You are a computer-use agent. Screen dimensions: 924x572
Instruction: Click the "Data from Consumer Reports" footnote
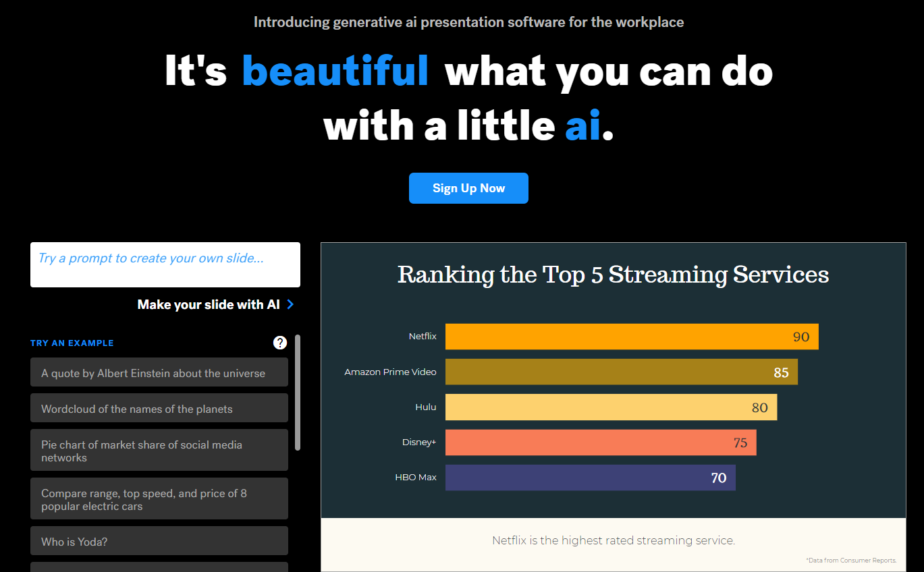[851, 560]
